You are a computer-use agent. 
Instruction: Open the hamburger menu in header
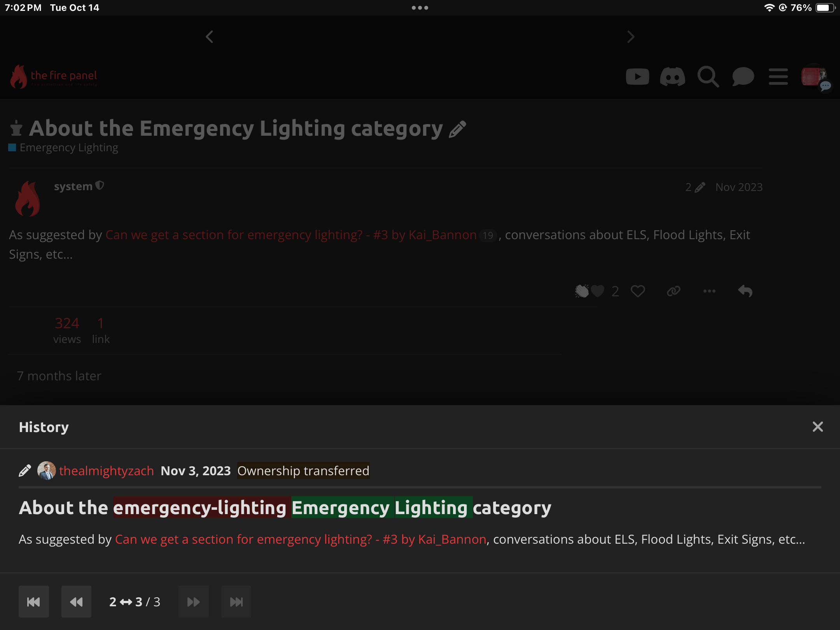[778, 77]
